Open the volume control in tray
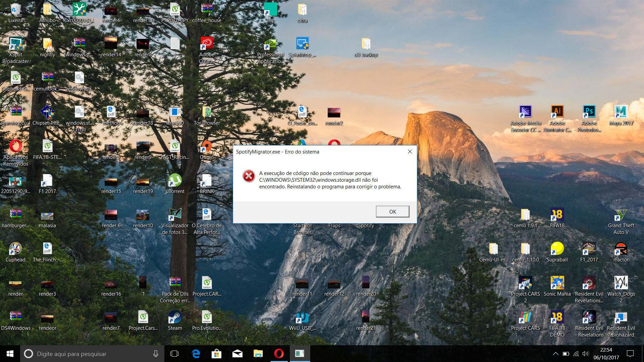Screen dimensions: 644x362 pos(586,354)
